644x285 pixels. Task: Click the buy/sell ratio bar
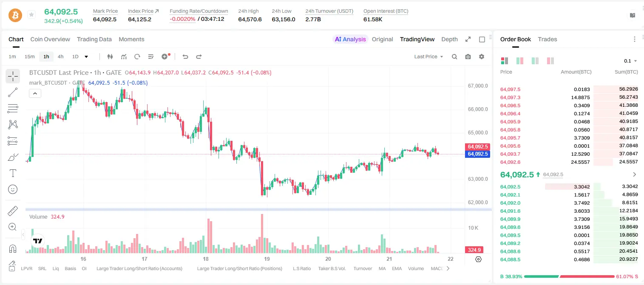pyautogui.click(x=569, y=276)
